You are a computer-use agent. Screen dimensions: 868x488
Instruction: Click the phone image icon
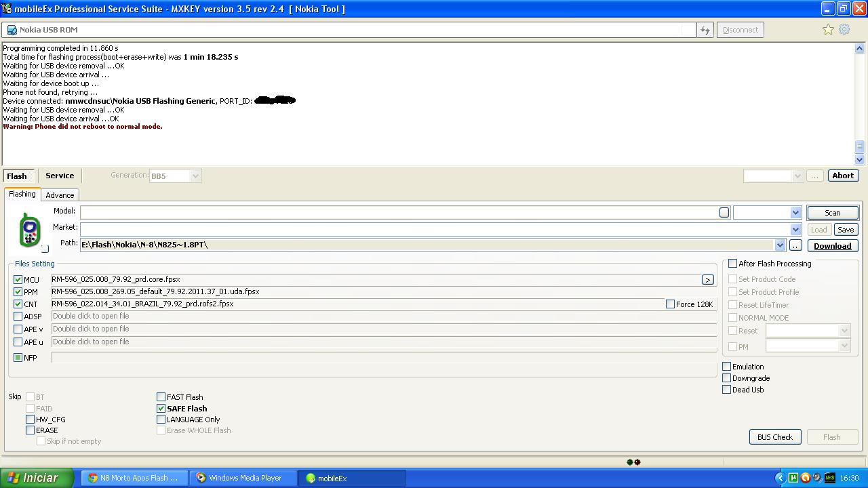(29, 230)
